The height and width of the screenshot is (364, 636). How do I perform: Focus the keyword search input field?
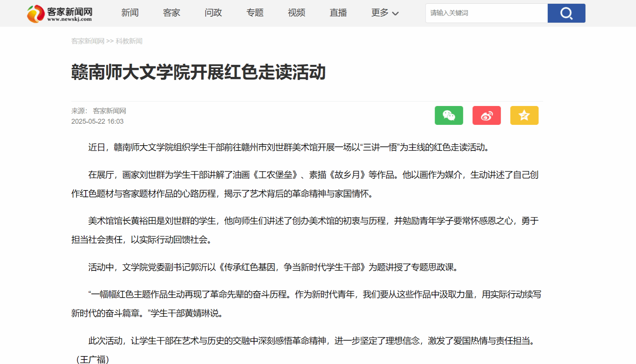coord(486,13)
